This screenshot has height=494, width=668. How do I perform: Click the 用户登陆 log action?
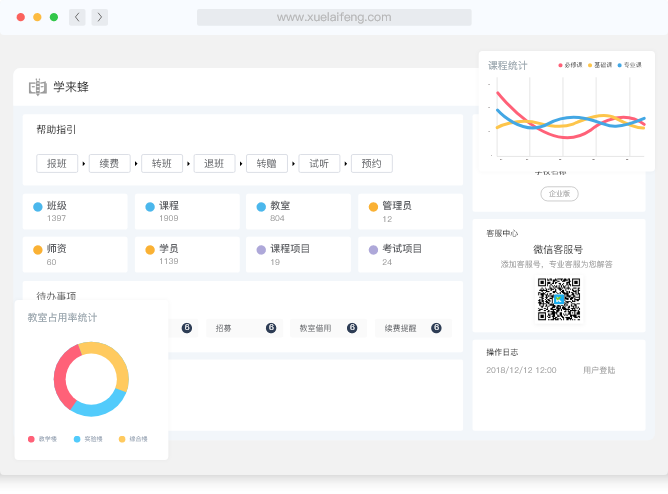click(x=599, y=370)
